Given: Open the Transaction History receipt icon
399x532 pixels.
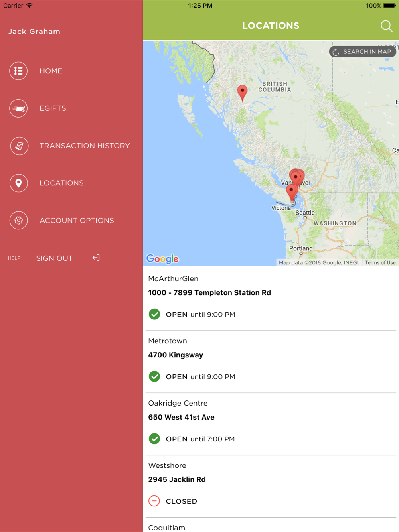Looking at the screenshot, I should [18, 146].
